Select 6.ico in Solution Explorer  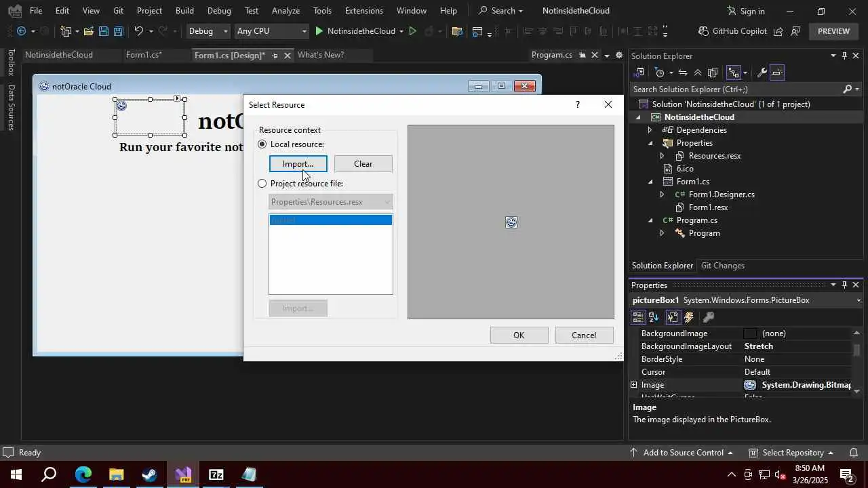pos(685,169)
